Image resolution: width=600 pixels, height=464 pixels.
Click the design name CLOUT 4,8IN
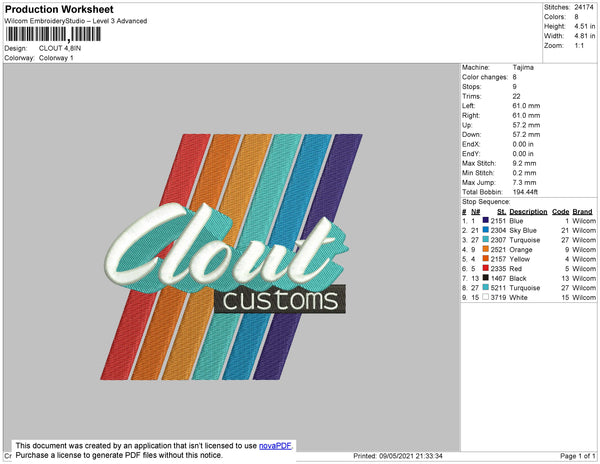pyautogui.click(x=60, y=48)
